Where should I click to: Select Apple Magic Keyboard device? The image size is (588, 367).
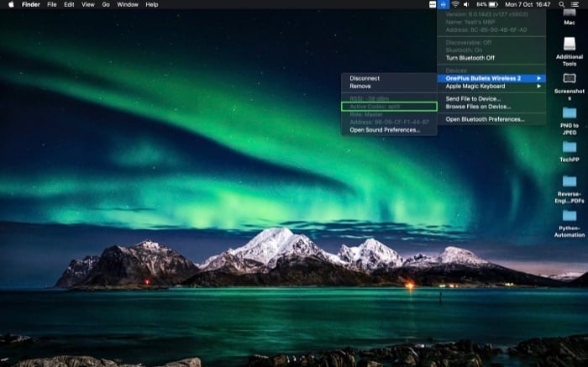click(x=491, y=87)
